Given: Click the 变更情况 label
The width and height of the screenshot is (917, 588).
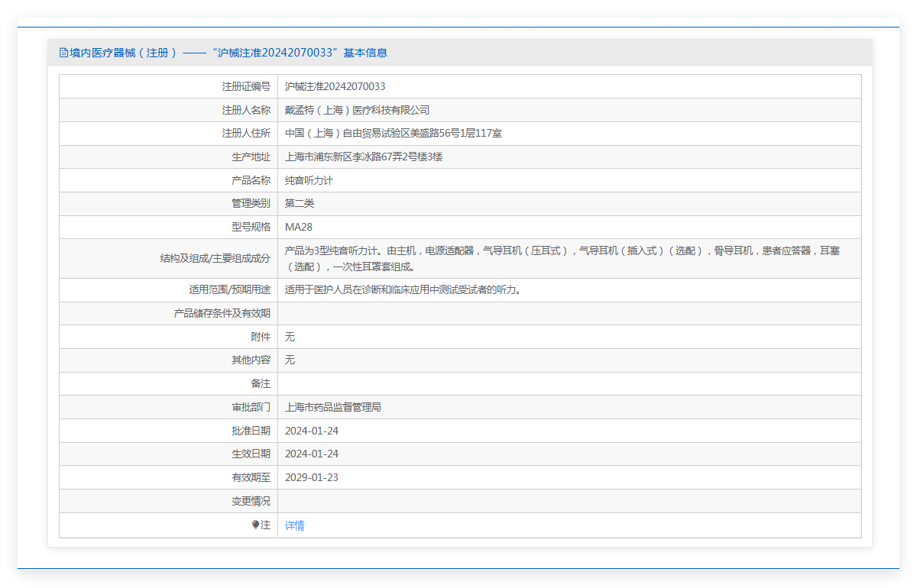Looking at the screenshot, I should click(251, 501).
